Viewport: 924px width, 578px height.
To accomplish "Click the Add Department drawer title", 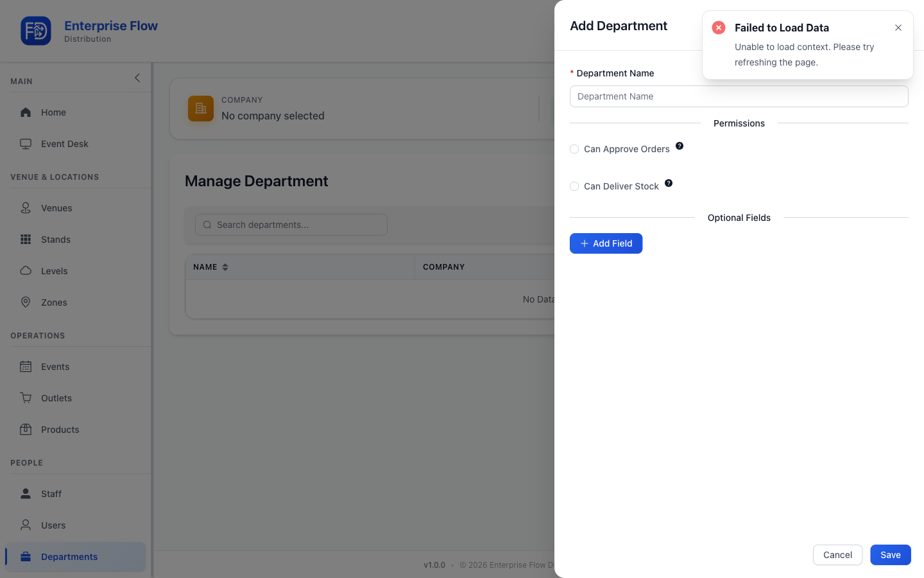I will (x=619, y=26).
